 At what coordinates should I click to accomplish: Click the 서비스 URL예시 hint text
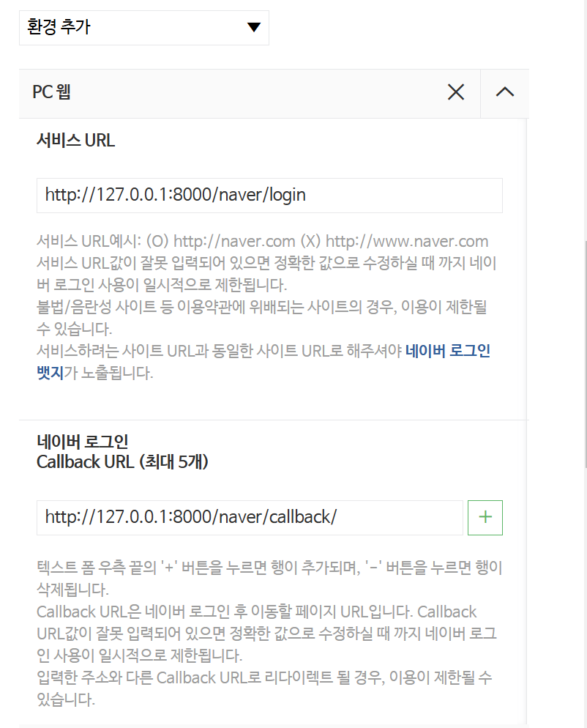pos(263,242)
